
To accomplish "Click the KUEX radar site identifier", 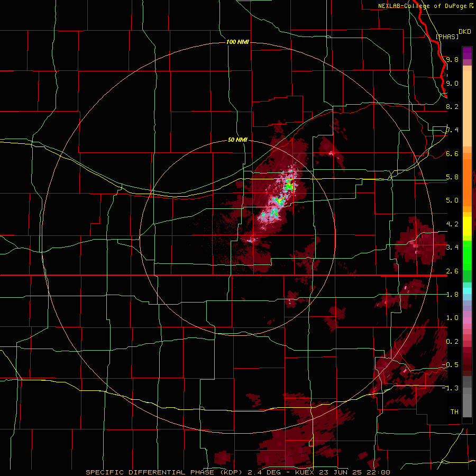I will coord(305,472).
